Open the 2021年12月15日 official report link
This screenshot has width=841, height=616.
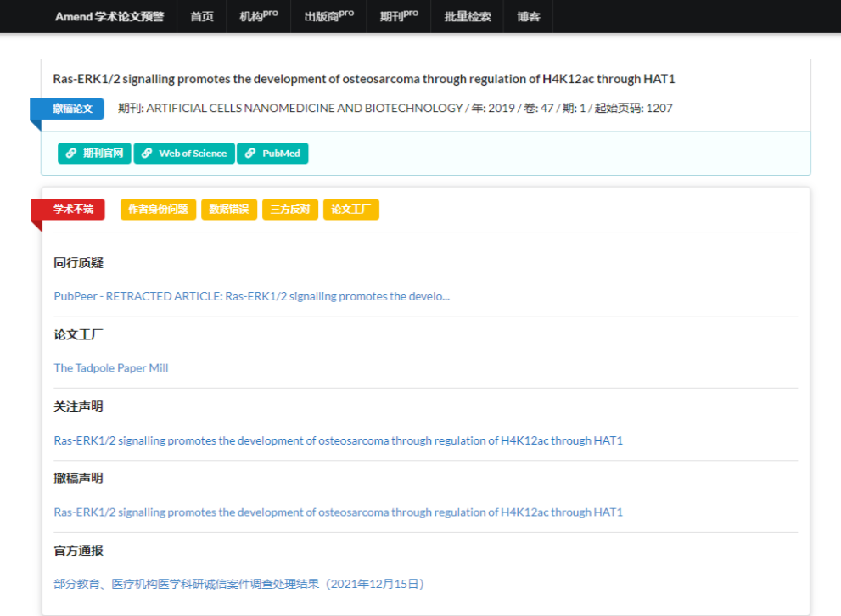[x=238, y=584]
